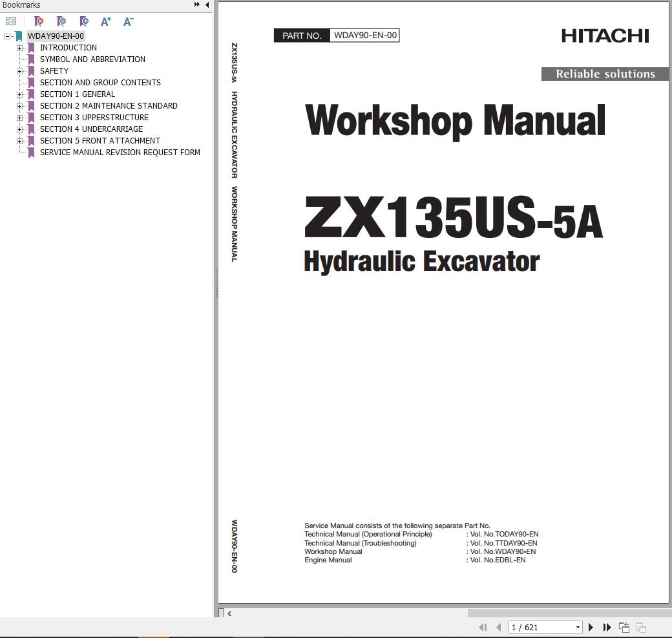Click the bookmark destination icon with blue arrow
This screenshot has width=672, height=638.
tap(84, 21)
